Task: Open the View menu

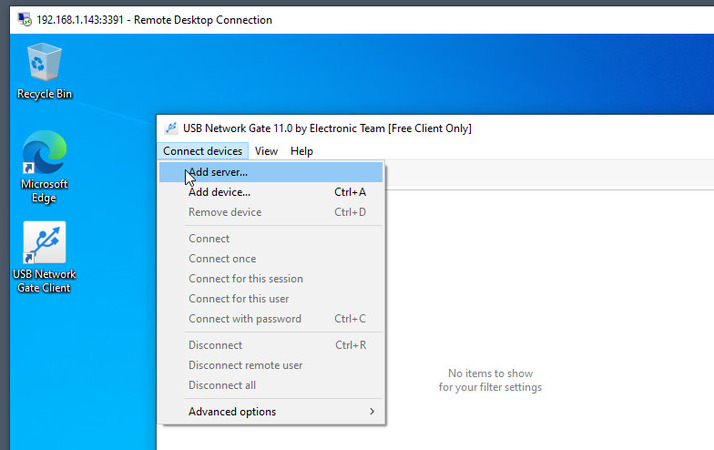Action: (266, 151)
